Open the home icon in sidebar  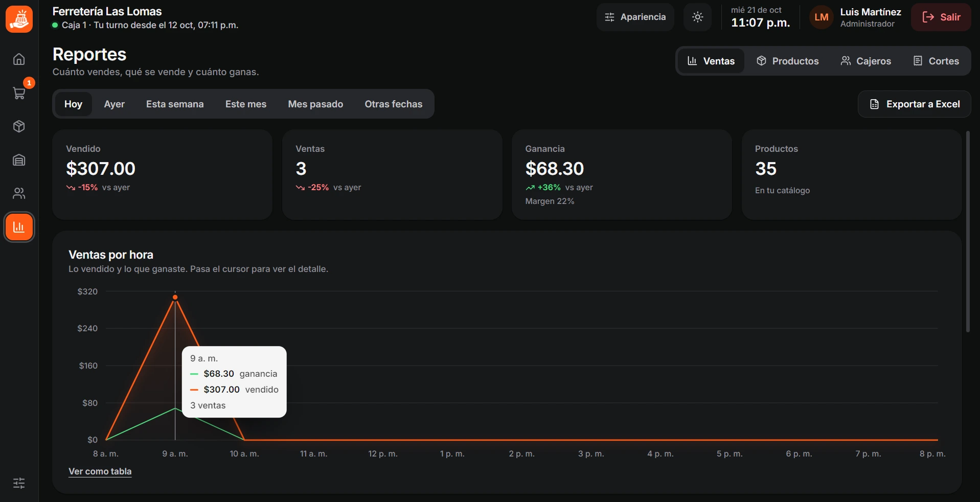(x=19, y=59)
